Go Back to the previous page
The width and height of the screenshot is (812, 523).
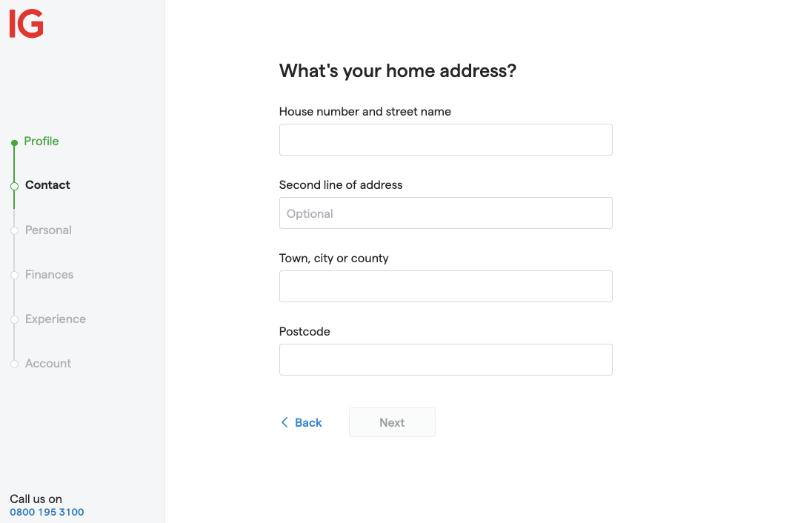click(x=302, y=422)
